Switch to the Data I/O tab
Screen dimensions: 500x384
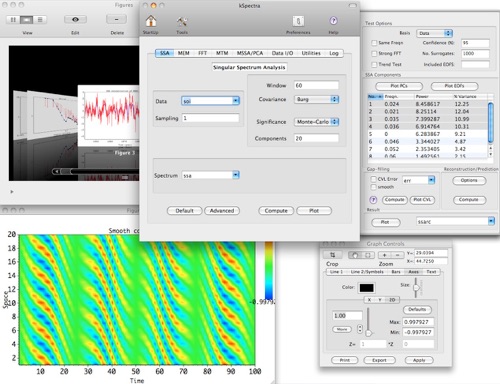click(x=282, y=53)
